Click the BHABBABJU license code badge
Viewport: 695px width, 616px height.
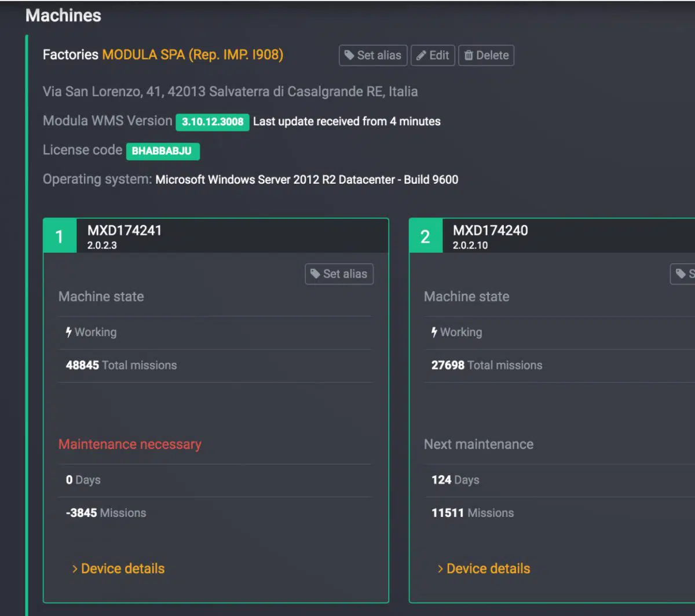[x=162, y=151]
